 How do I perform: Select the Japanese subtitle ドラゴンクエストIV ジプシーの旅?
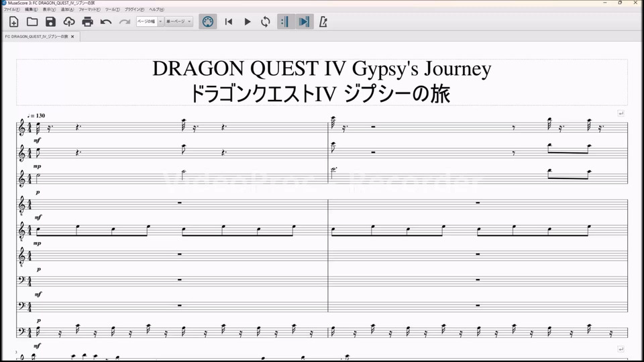[x=321, y=94]
